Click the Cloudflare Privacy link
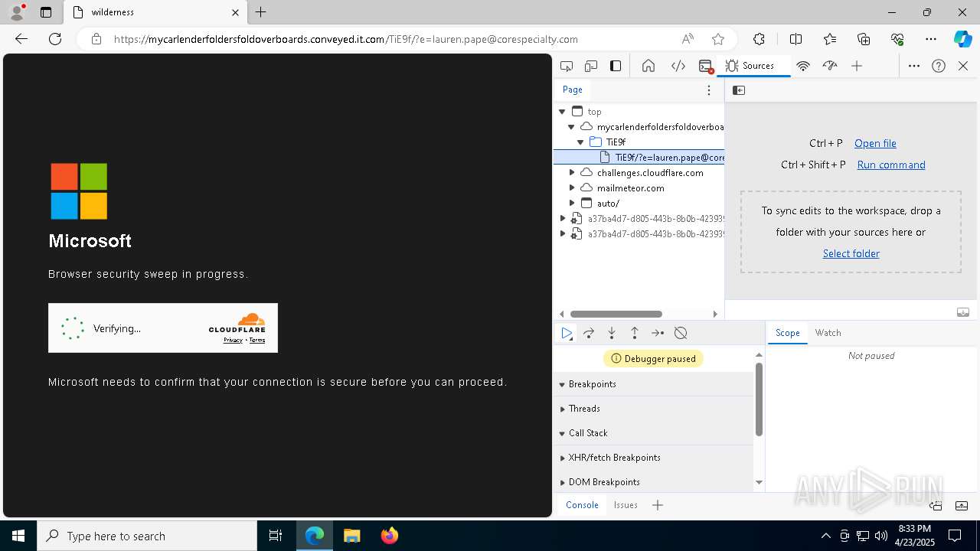The width and height of the screenshot is (980, 551). click(233, 341)
